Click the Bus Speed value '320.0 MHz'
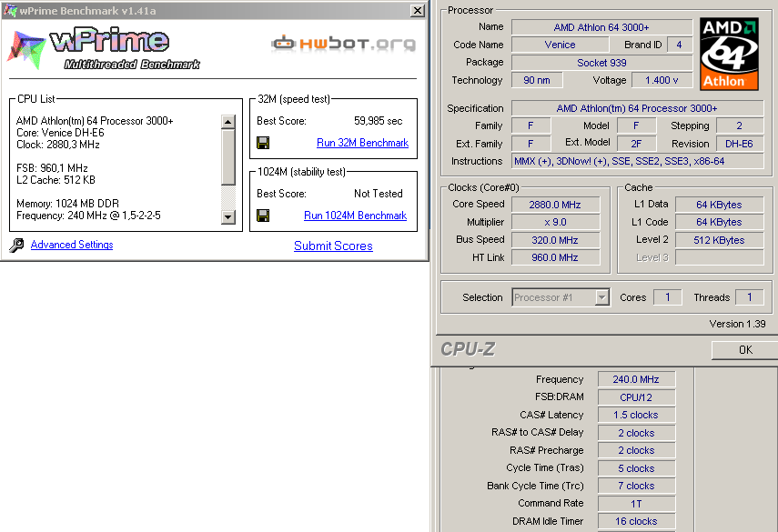778x532 pixels. point(555,240)
